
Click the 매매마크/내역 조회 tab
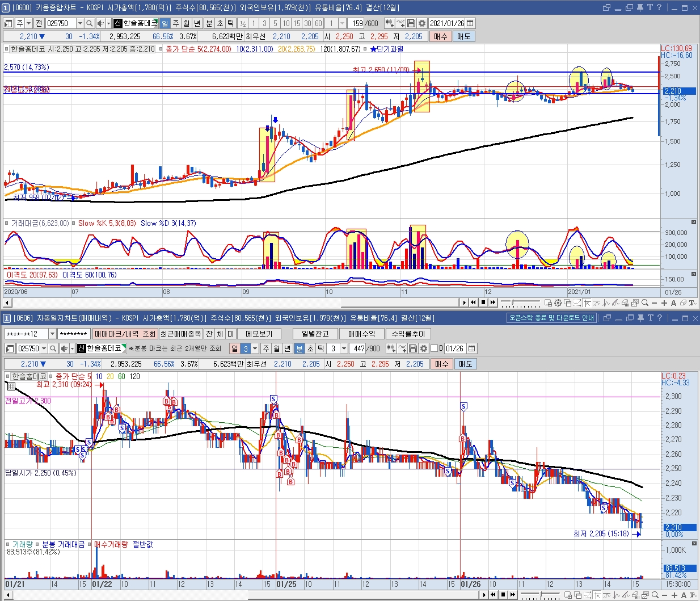pos(125,334)
